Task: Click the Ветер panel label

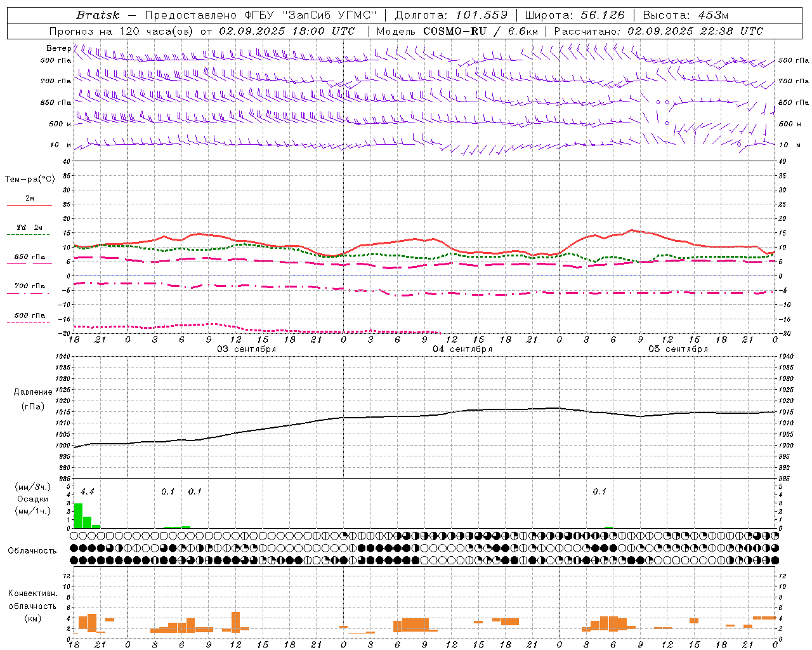Action: tap(58, 48)
